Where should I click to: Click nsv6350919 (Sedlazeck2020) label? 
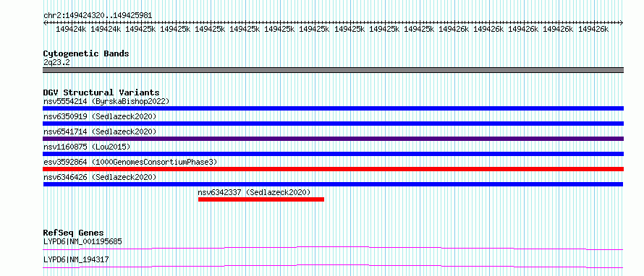tap(100, 116)
